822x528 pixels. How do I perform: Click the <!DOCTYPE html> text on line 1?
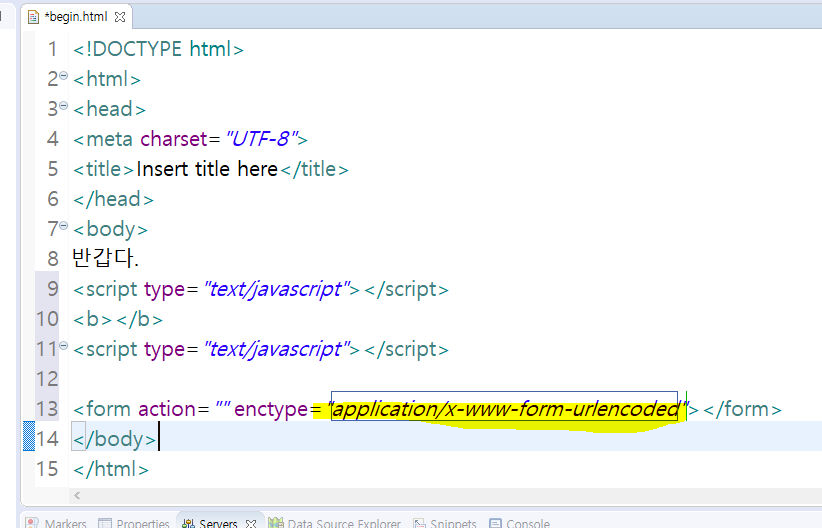click(x=158, y=49)
